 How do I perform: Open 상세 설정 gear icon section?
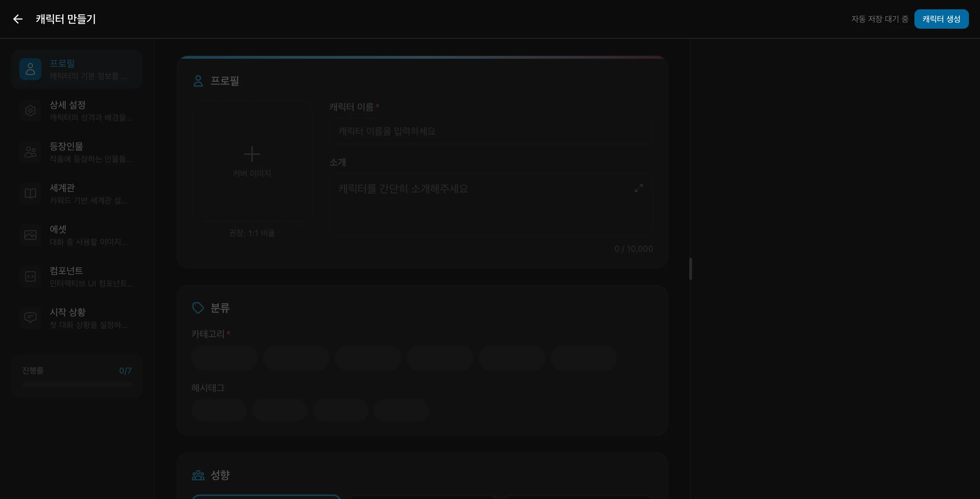click(30, 111)
